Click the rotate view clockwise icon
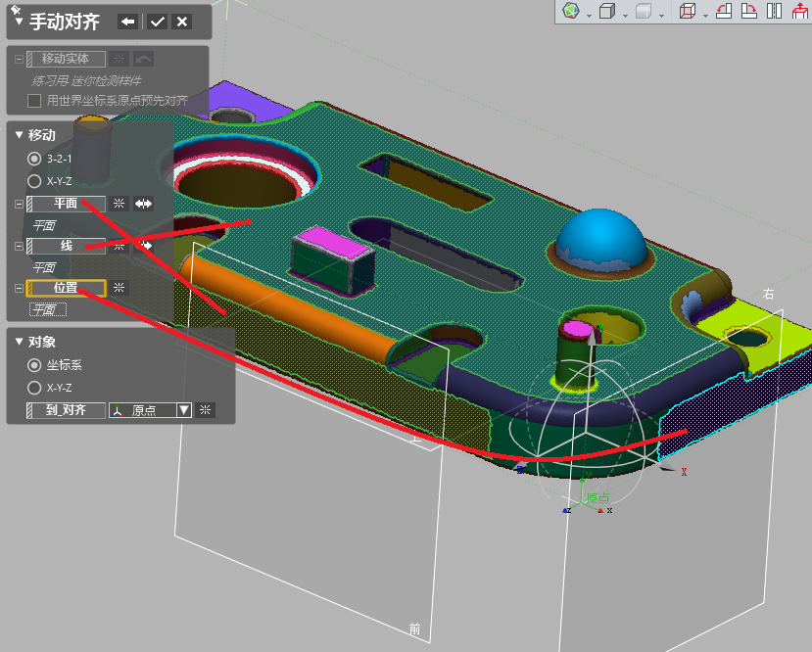This screenshot has width=812, height=652. coord(748,12)
